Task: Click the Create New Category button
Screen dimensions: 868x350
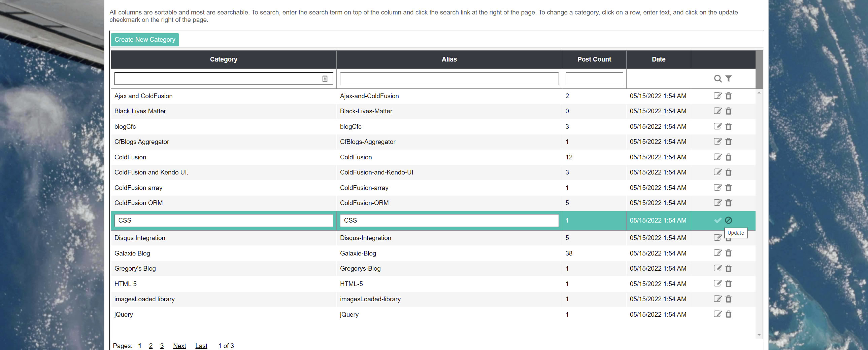Action: pos(145,40)
